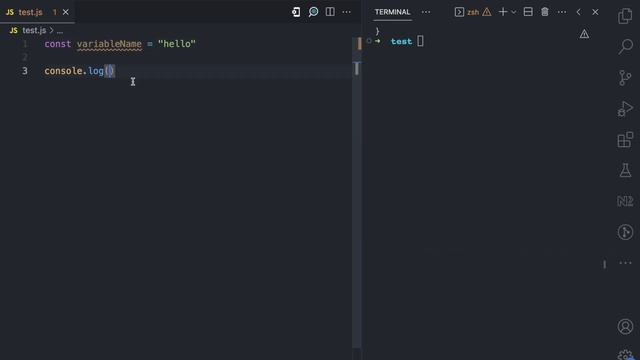Click the panel left chevron arrow
The height and width of the screenshot is (360, 640).
(x=578, y=12)
